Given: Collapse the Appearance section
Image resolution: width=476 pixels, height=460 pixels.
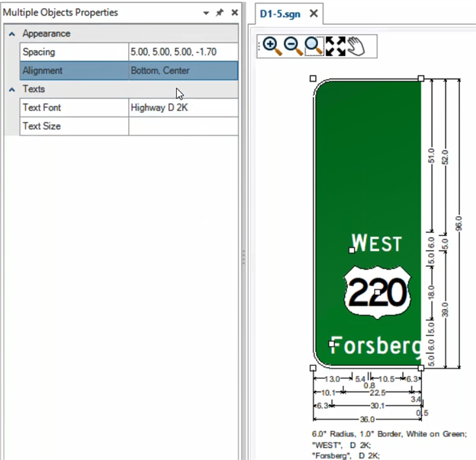Looking at the screenshot, I should coord(12,34).
